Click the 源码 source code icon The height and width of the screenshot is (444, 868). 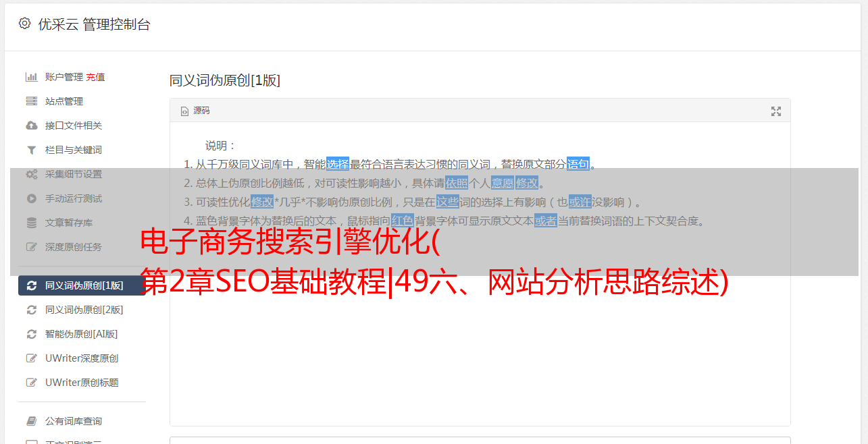pyautogui.click(x=184, y=111)
